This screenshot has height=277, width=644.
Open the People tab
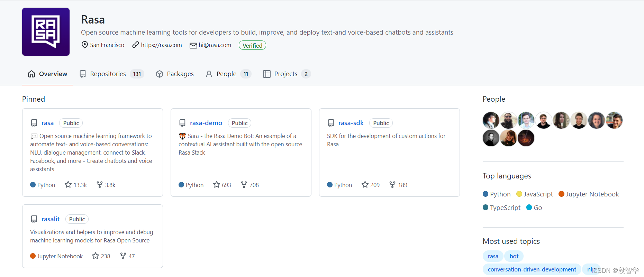[228, 74]
